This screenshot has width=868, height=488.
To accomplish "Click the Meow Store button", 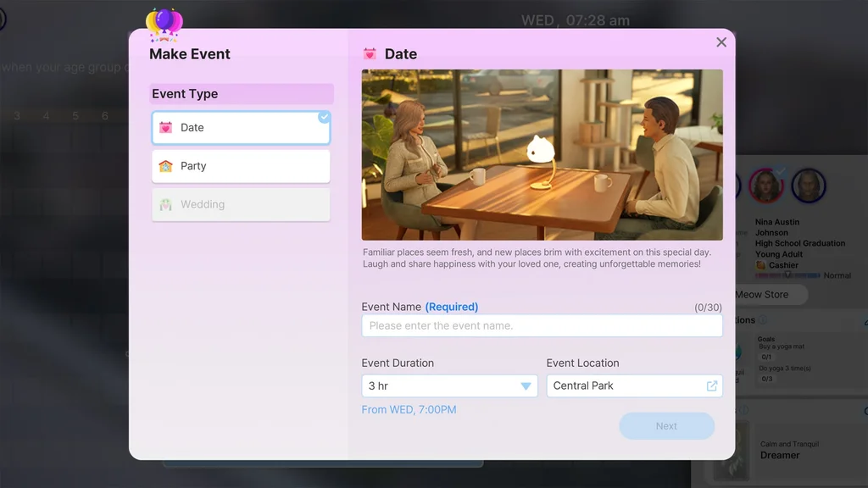I will tap(761, 295).
